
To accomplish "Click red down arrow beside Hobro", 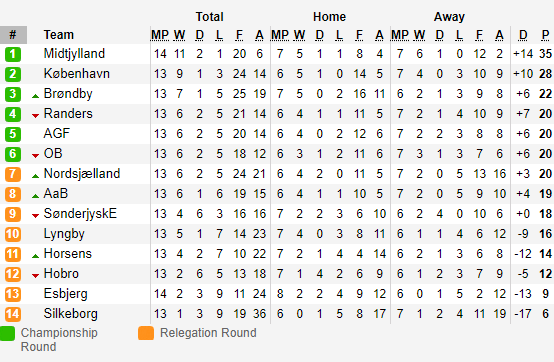I will (35, 275).
